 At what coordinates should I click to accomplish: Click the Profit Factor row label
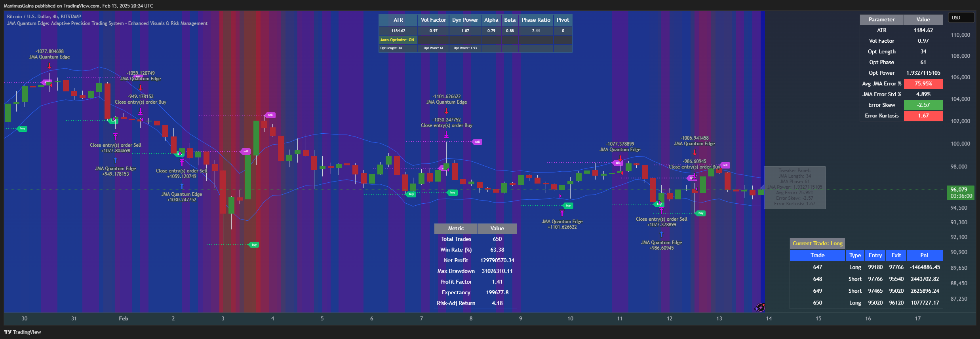click(456, 282)
